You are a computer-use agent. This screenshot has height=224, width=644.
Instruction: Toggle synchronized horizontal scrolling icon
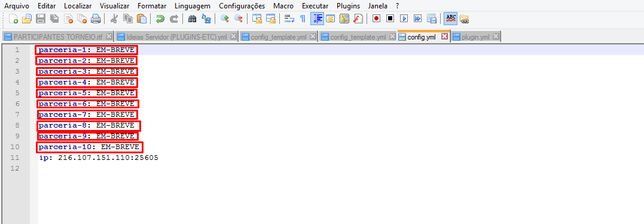271,19
